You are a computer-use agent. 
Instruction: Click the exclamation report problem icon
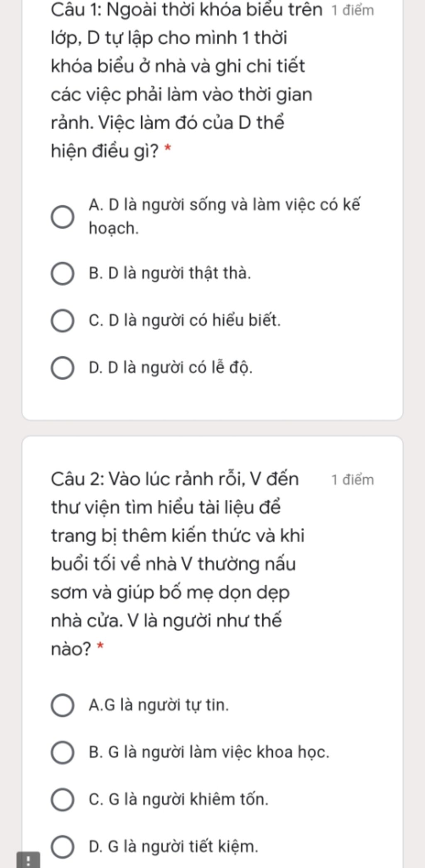tap(28, 860)
